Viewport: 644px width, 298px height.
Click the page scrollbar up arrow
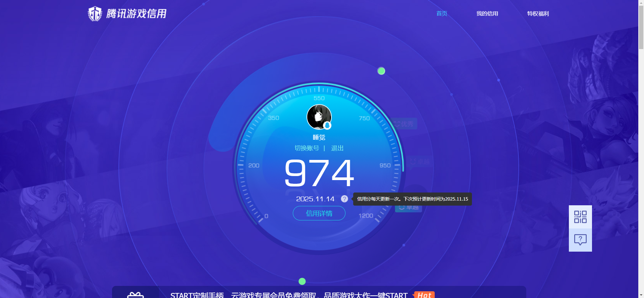[x=641, y=3]
